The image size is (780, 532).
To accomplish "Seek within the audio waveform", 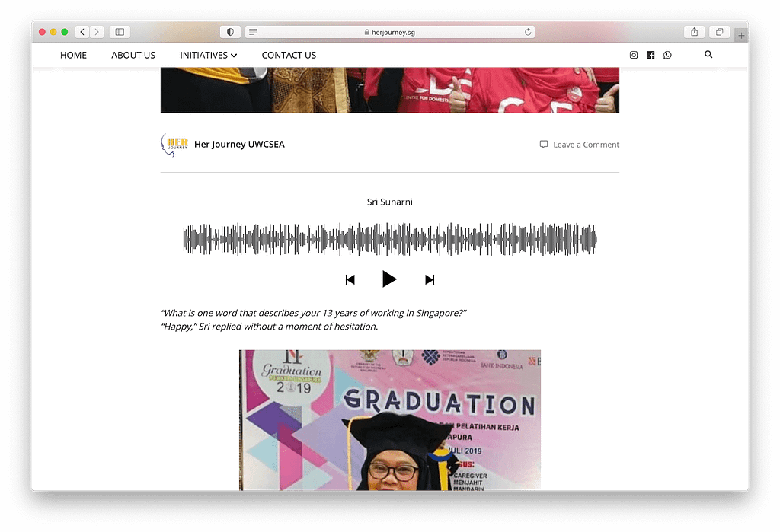I will 390,239.
